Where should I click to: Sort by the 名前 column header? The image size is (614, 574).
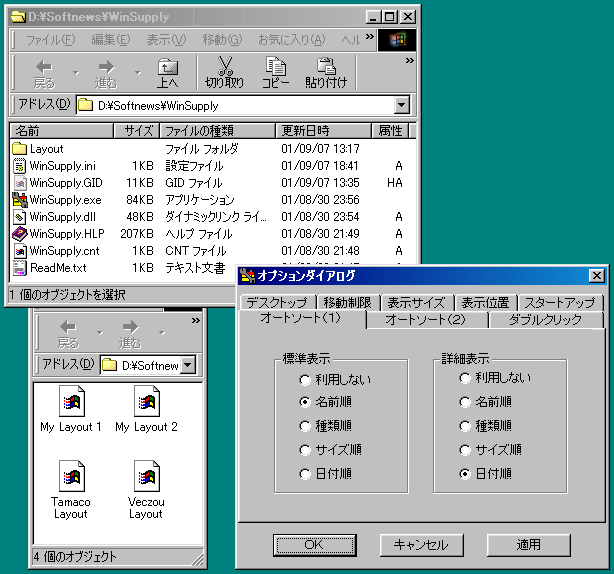(x=61, y=131)
